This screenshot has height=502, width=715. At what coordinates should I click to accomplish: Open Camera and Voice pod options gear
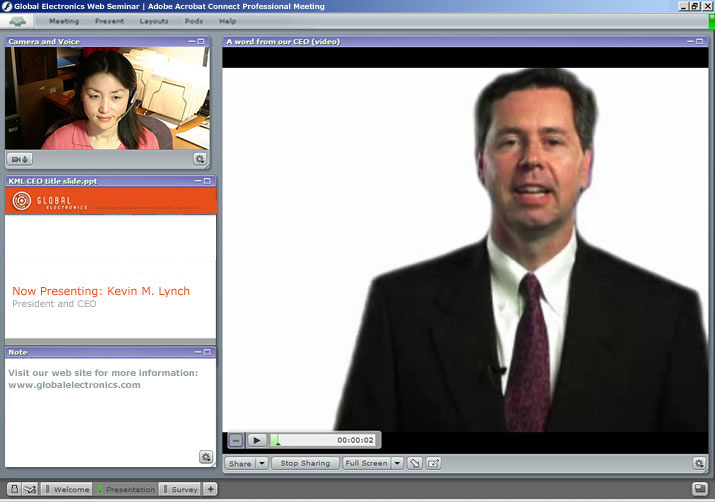click(200, 159)
